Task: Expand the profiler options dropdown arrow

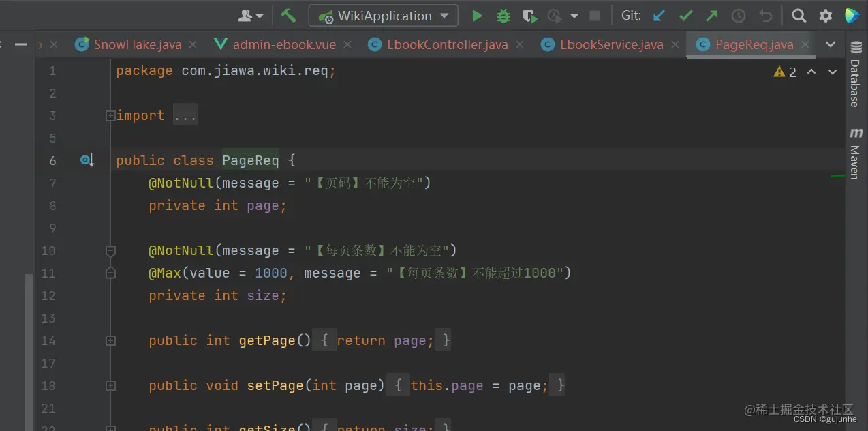Action: pos(574,16)
